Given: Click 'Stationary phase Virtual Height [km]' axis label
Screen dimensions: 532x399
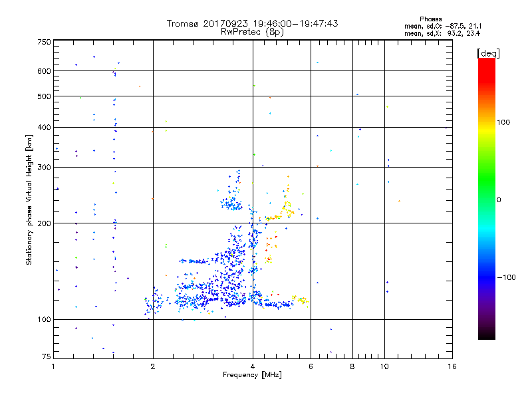Looking at the screenshot, I should click(x=29, y=200).
